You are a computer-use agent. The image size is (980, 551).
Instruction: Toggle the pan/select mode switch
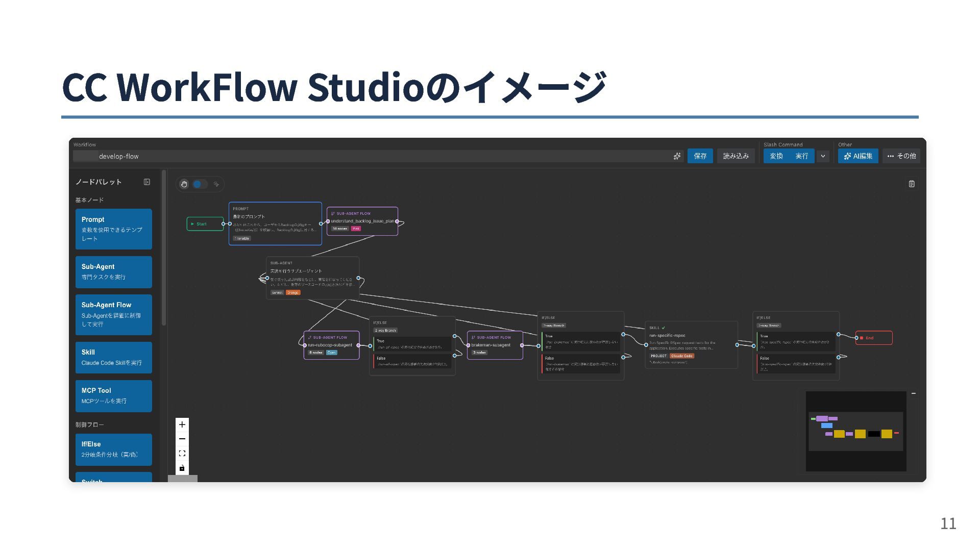point(200,184)
